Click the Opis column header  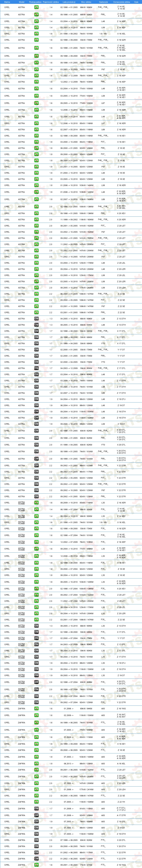click(x=136, y=2)
